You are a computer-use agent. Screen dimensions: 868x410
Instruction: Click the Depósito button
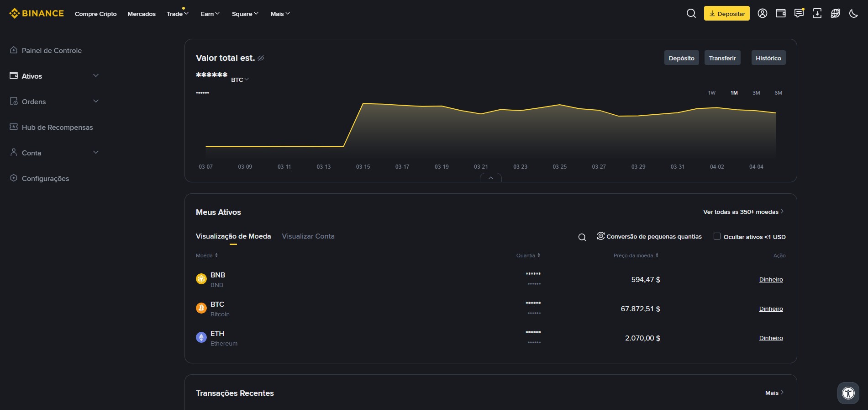point(681,58)
